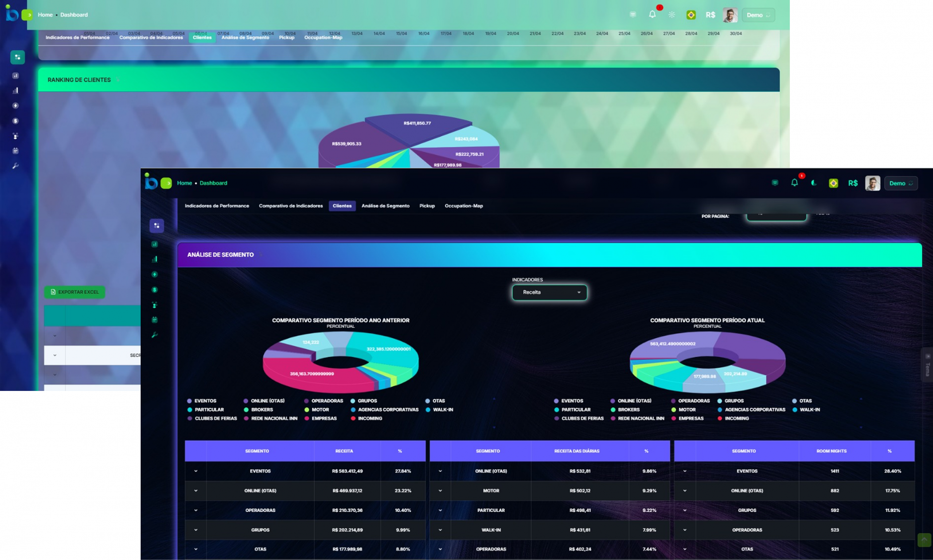Click the dollar sign icon in the dark sidebar
933x560 pixels.
click(x=155, y=290)
